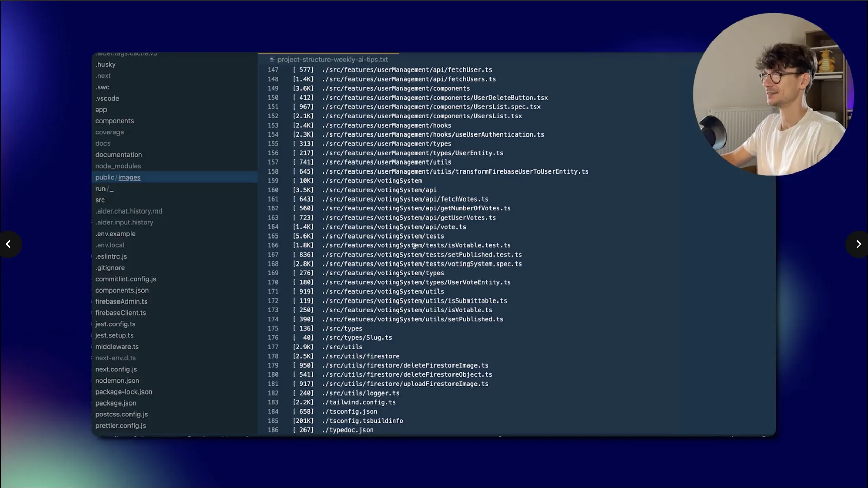Open the project-structure-weekly-ai-tips.txt tab
Viewport: 868px width, 488px height.
point(332,59)
